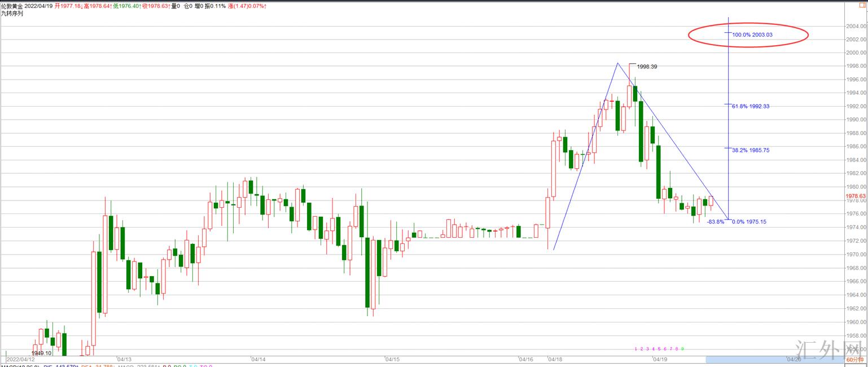Viewport: 868px width, 367px height.
Task: Click the 1949.10 low price label
Action: click(x=41, y=353)
